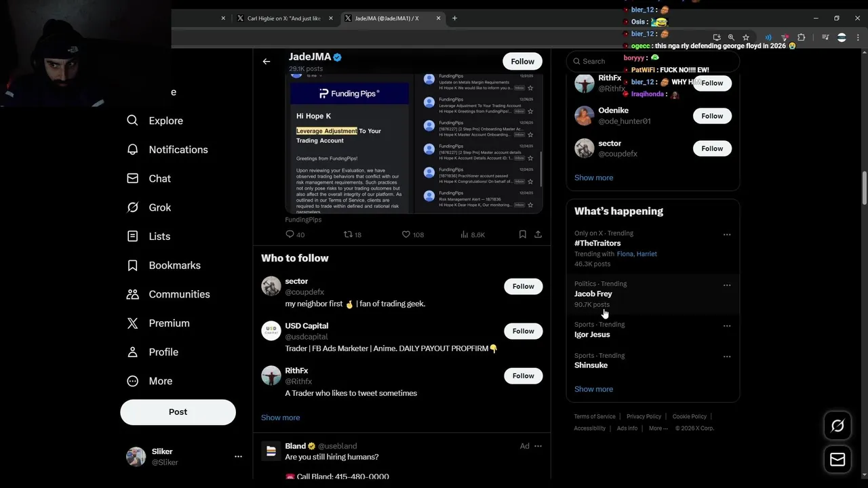Click the Sliker profile avatar
Image resolution: width=868 pixels, height=488 pixels.
pos(136,457)
